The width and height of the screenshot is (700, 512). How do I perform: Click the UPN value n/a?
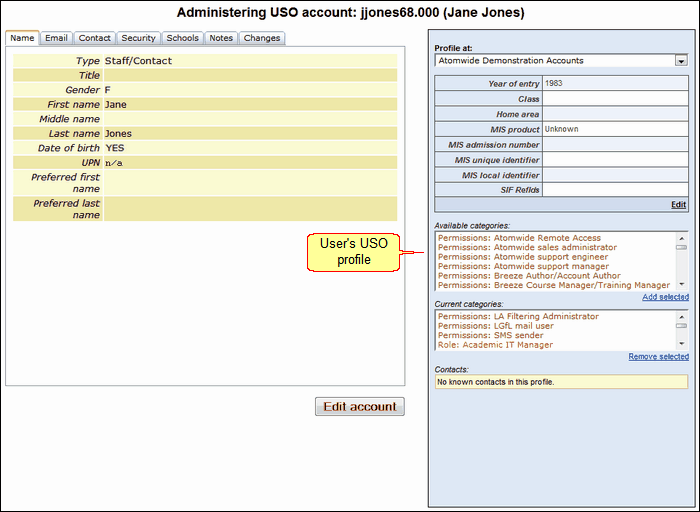point(114,163)
